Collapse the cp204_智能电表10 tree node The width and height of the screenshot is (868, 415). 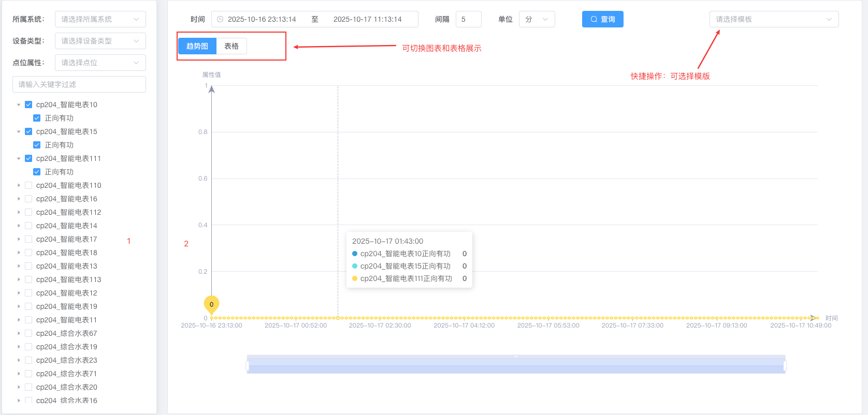19,105
